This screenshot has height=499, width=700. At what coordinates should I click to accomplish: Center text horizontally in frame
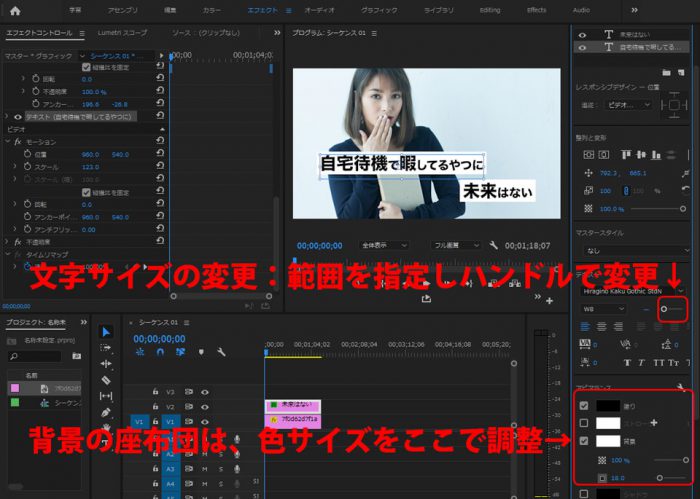pos(604,154)
